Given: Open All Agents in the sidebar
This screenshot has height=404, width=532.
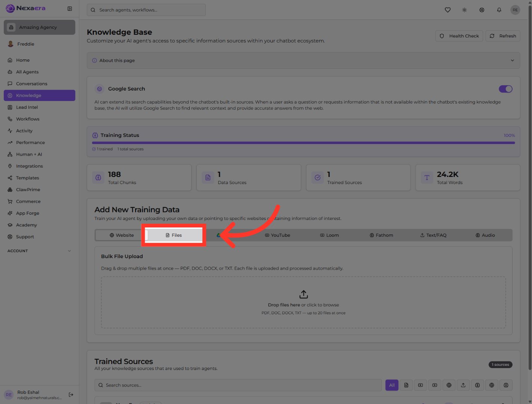Looking at the screenshot, I should [x=39, y=72].
